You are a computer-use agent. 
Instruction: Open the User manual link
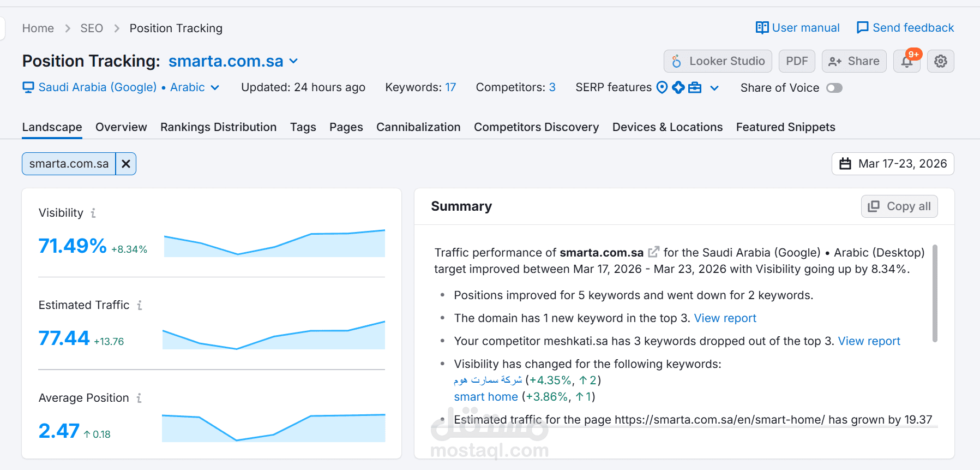797,28
